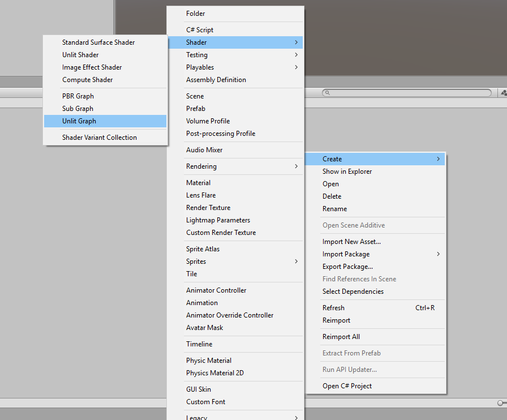Choose PBR Graph shader option
The height and width of the screenshot is (420, 507).
tap(78, 96)
